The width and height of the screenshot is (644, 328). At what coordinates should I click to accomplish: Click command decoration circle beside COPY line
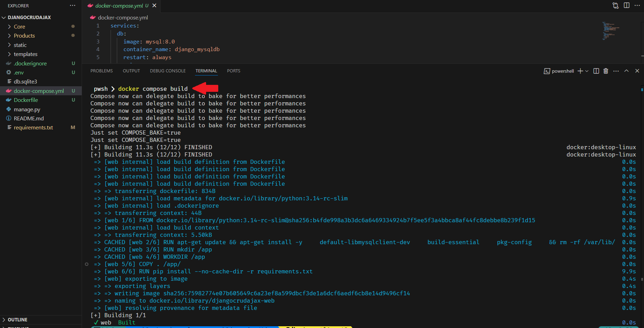coord(87,264)
